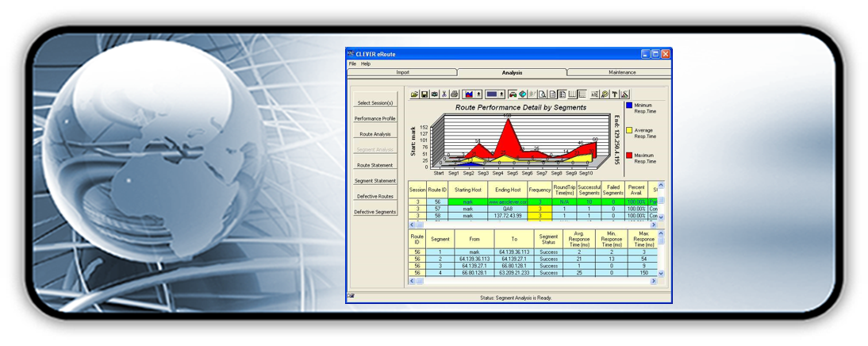
Task: Click the blue color box in toolbar
Action: pos(492,94)
